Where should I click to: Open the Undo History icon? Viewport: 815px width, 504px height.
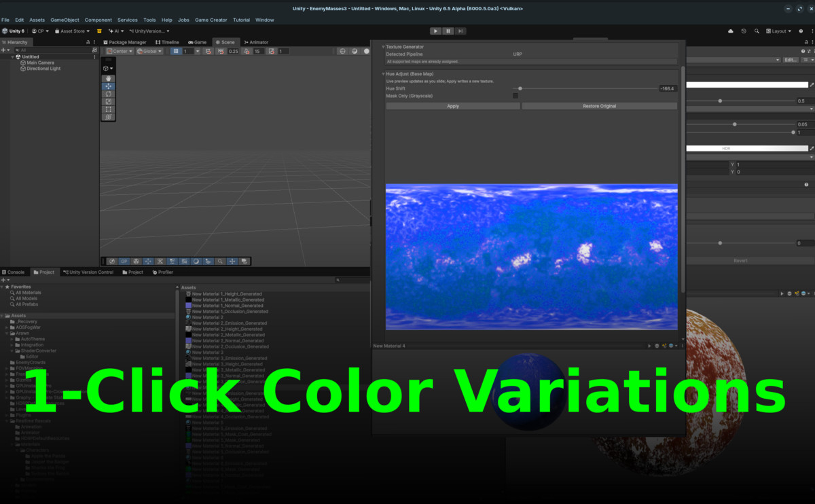(744, 31)
